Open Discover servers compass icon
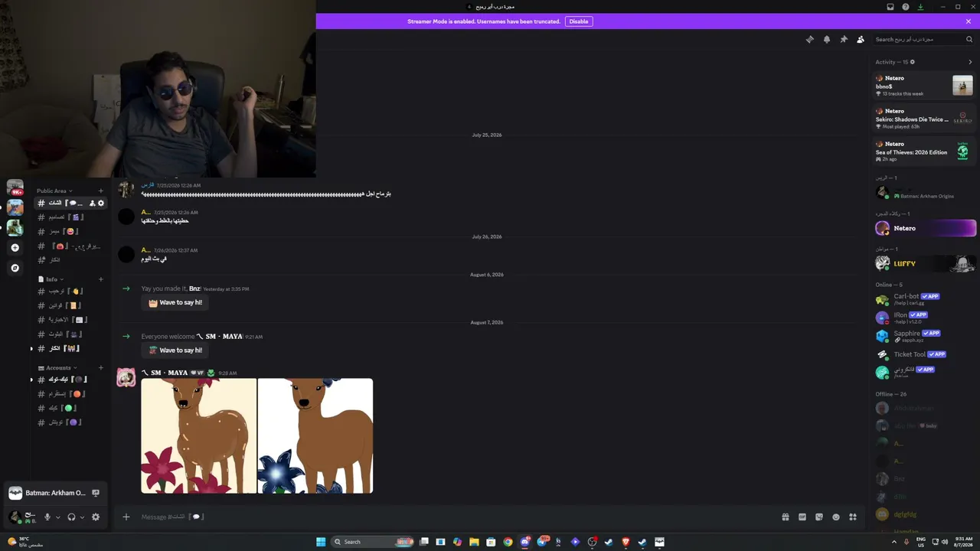This screenshot has width=980, height=551. coord(15,268)
